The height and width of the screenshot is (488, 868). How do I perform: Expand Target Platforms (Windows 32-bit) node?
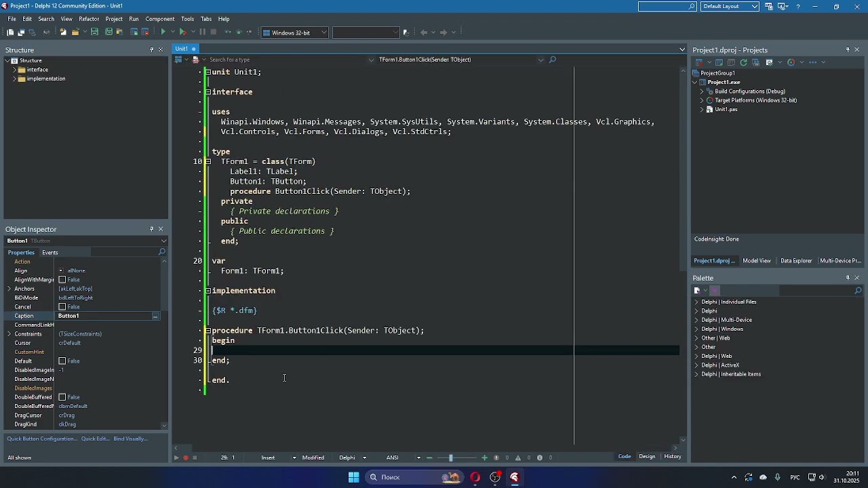click(702, 100)
